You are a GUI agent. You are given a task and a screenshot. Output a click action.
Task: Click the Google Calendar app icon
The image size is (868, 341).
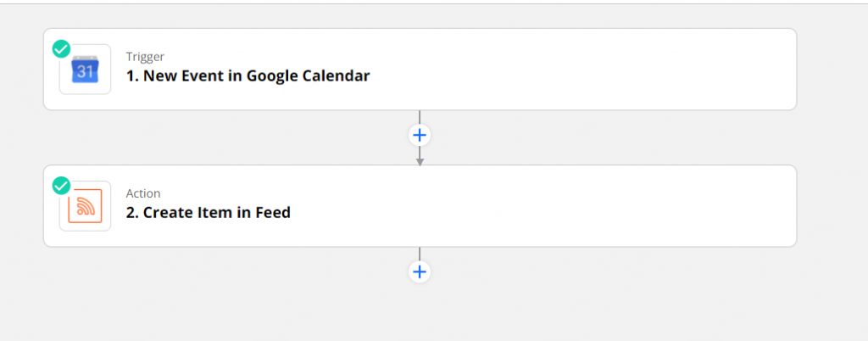click(86, 70)
